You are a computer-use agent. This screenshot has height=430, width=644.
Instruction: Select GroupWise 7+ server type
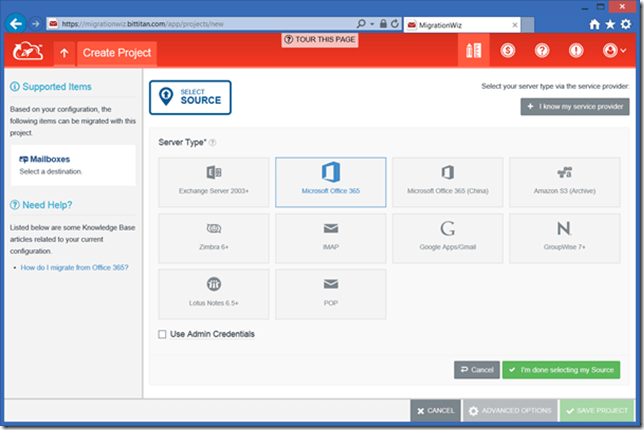click(564, 237)
